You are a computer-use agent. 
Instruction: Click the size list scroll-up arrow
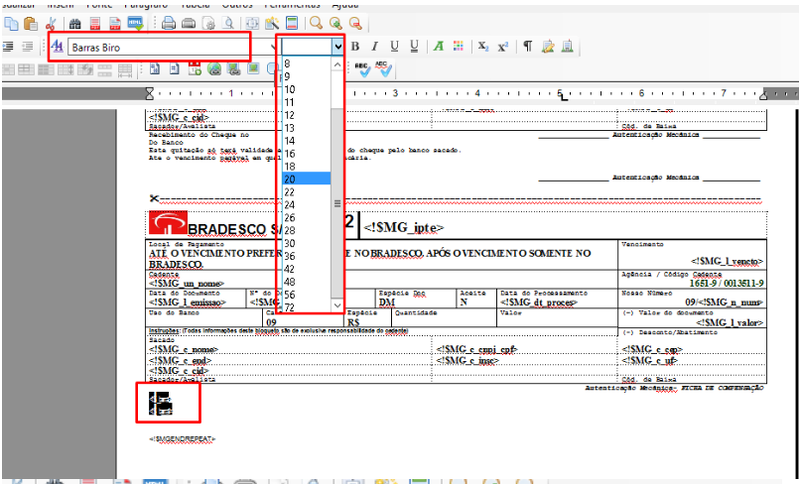[x=337, y=65]
